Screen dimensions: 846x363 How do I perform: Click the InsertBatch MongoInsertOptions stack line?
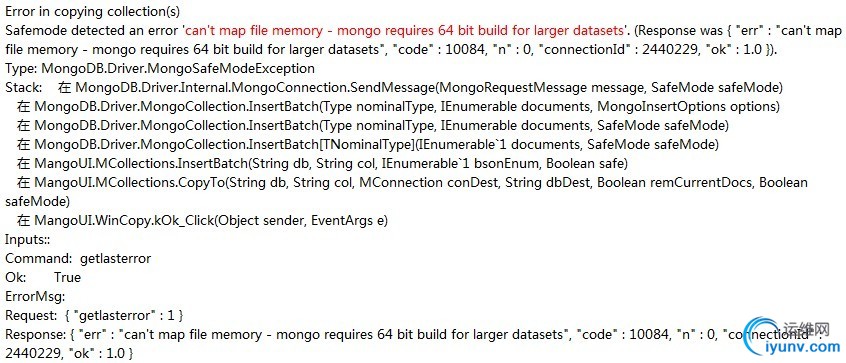(398, 106)
